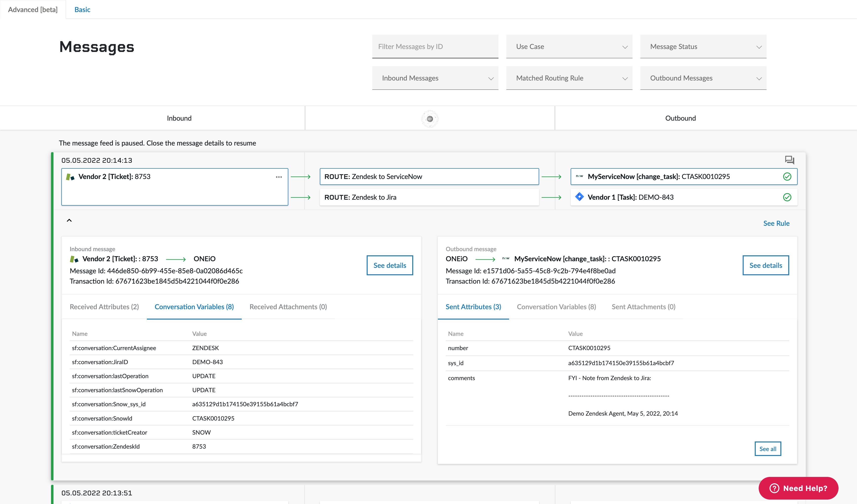Open the Matched Routing Rule dropdown
Viewport: 857px width, 504px height.
click(569, 78)
